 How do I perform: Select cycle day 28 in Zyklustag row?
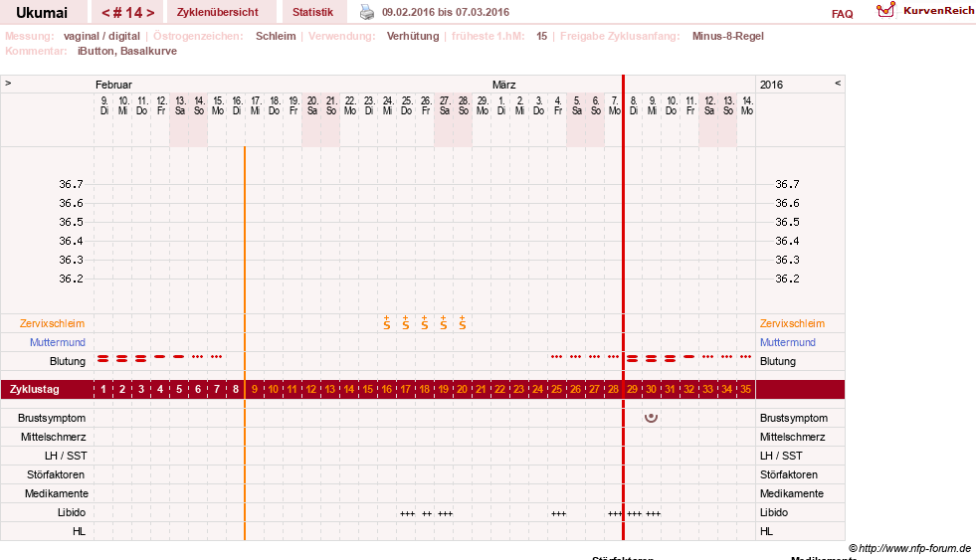pos(613,389)
